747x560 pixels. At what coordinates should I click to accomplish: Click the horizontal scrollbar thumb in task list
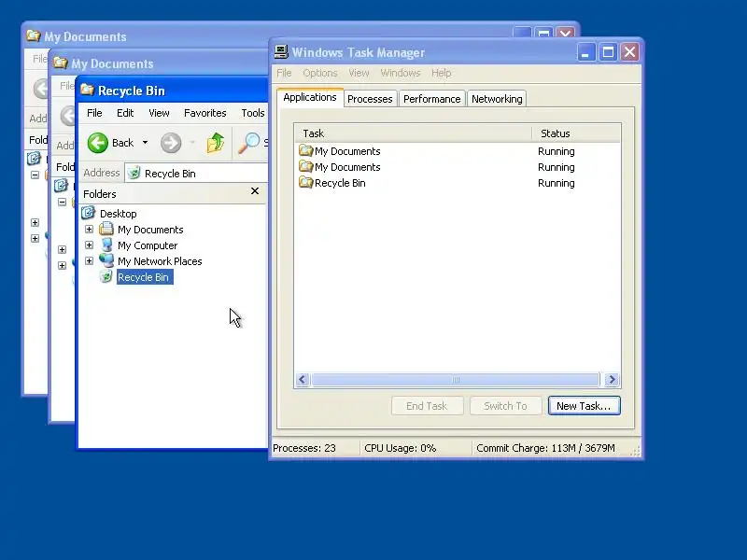455,380
